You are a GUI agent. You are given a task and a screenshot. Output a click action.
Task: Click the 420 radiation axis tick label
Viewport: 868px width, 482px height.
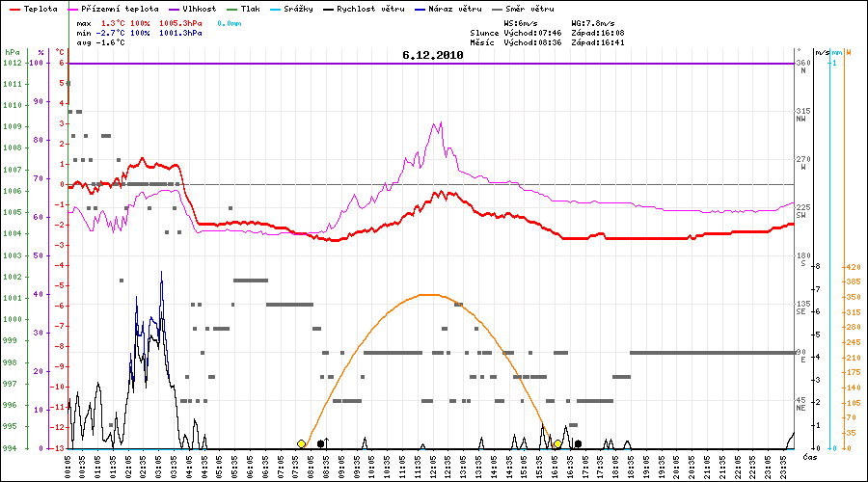point(854,267)
